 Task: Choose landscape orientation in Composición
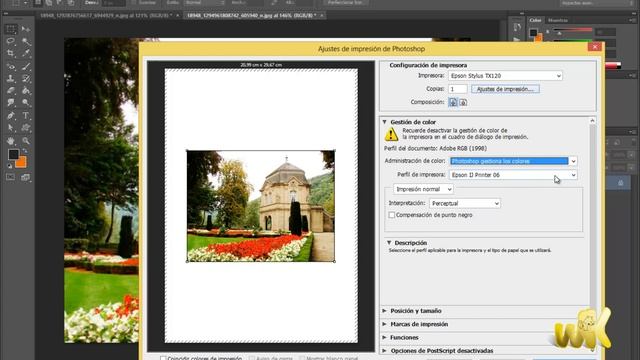point(463,102)
